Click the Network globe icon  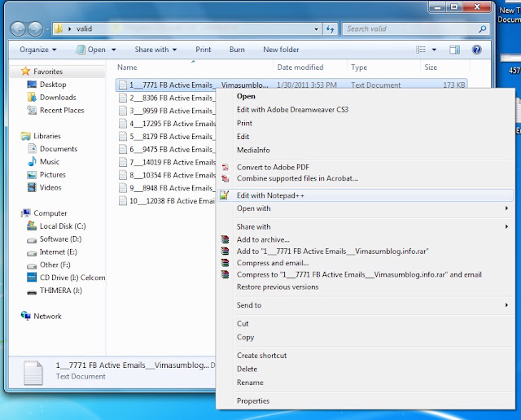[x=25, y=315]
